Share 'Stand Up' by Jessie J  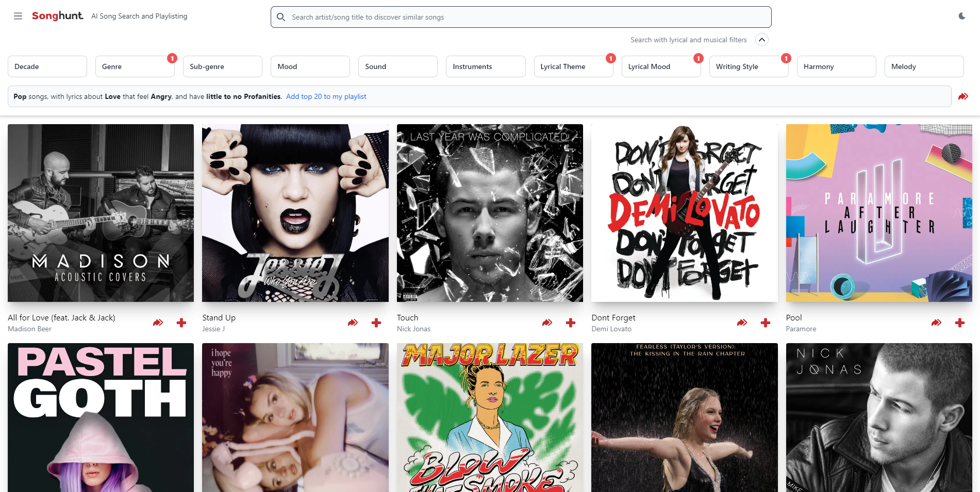(353, 323)
